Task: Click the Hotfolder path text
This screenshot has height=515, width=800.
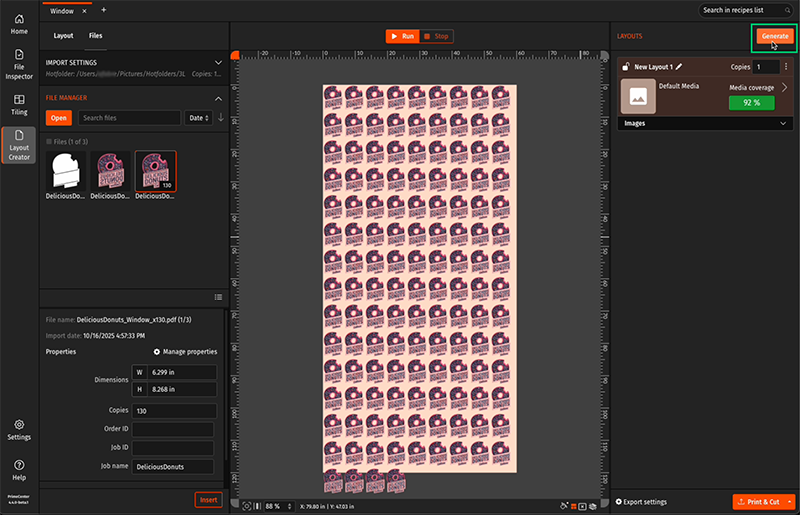Action: tap(115, 74)
